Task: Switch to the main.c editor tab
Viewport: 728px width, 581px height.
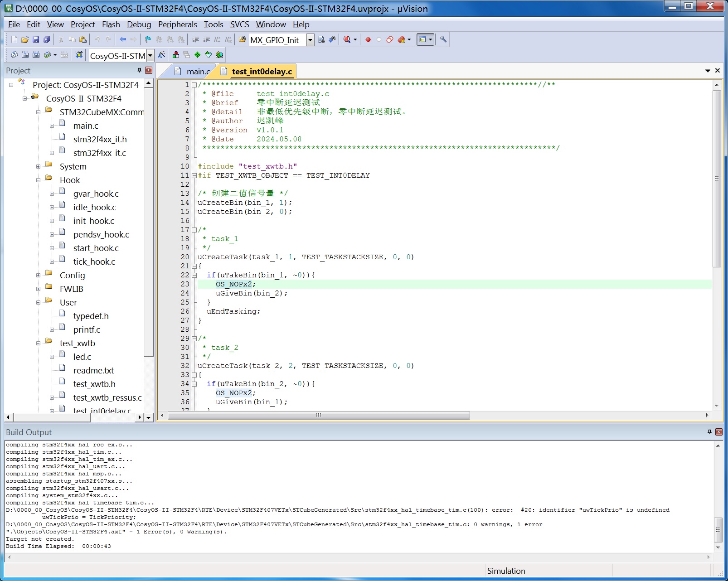Action: [192, 71]
